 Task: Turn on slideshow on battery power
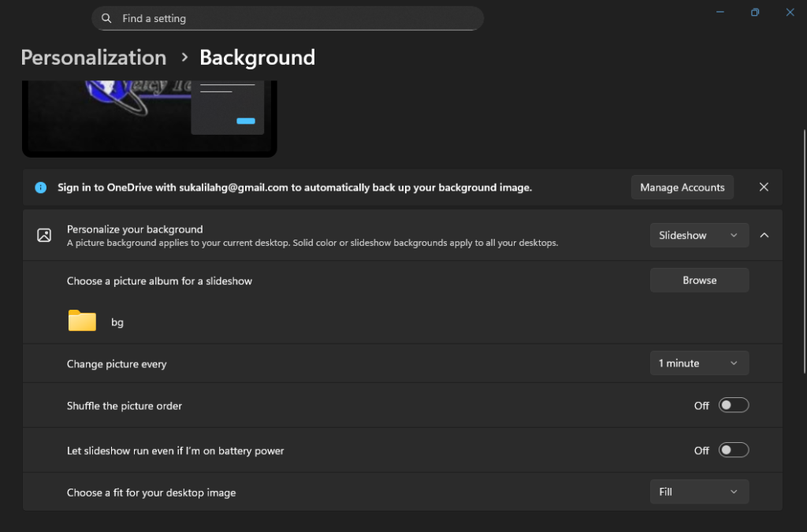pos(733,451)
